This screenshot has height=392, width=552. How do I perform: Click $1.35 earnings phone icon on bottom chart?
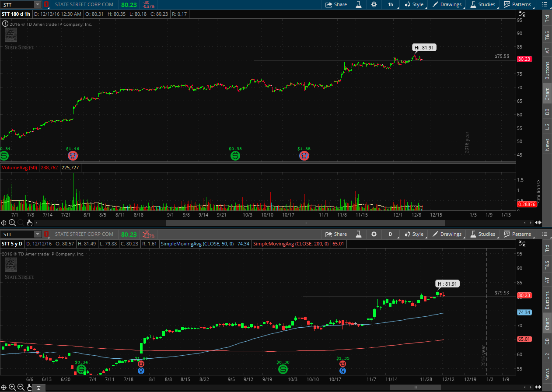(342, 364)
